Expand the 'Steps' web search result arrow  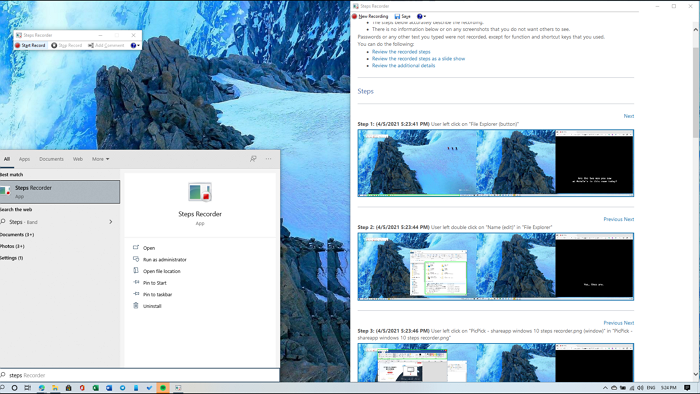pyautogui.click(x=111, y=222)
